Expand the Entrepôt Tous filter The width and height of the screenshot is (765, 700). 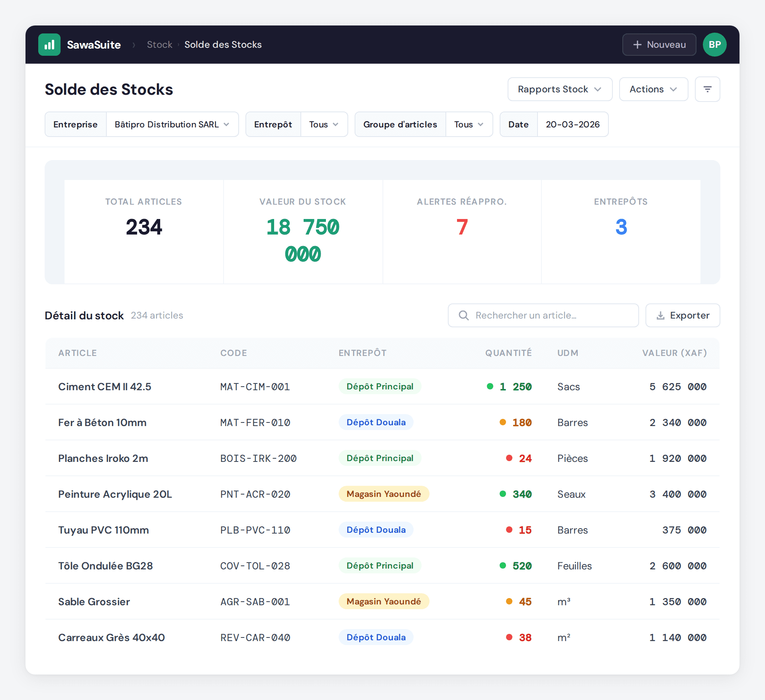coord(324,124)
